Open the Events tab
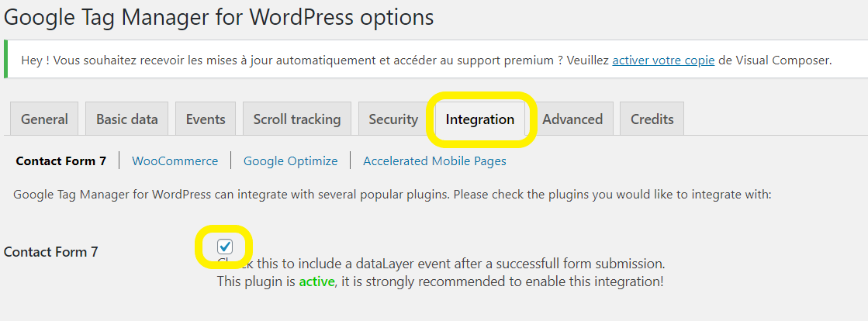The image size is (868, 321). point(206,119)
